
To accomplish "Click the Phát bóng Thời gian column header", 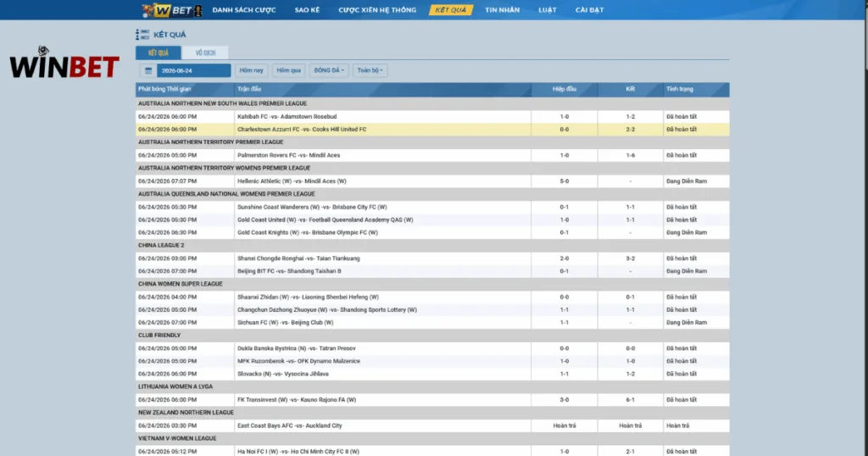I will pyautogui.click(x=185, y=89).
